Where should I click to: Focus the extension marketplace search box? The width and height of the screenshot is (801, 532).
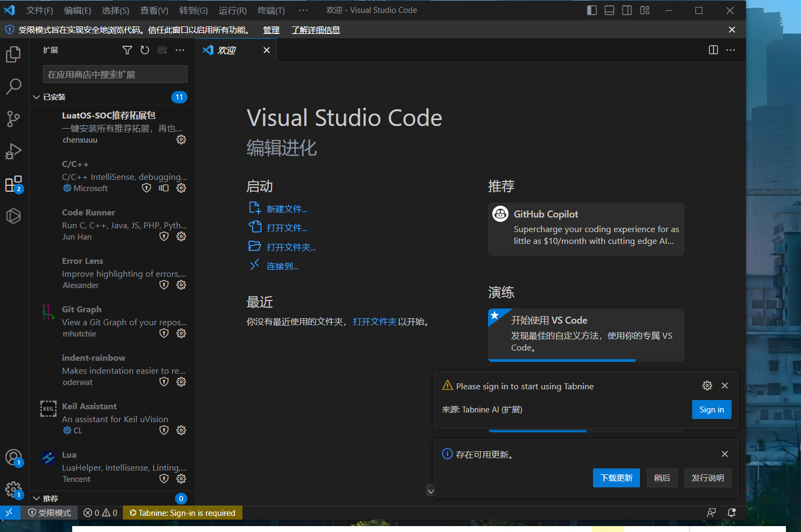[115, 74]
